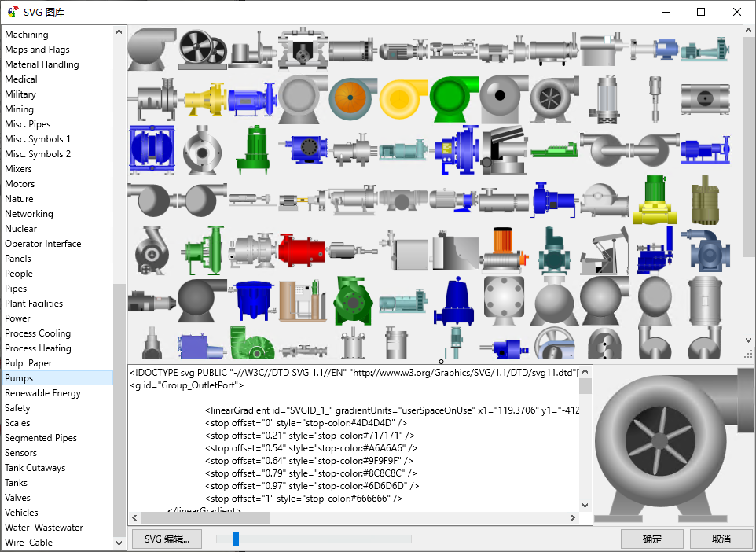This screenshot has width=756, height=552.
Task: Select the olive green vertical pump symbol
Action: [705, 200]
